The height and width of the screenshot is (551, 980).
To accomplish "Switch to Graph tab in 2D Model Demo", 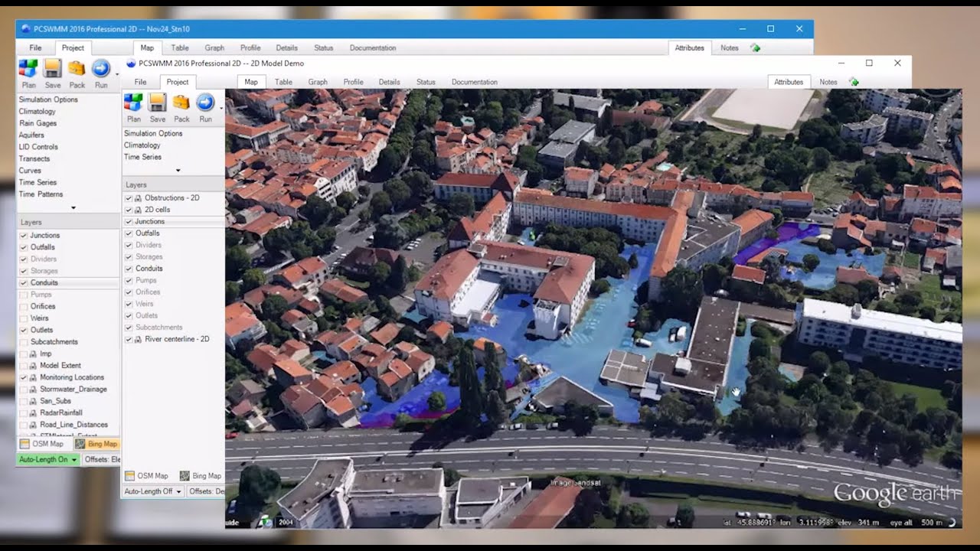I will coord(318,82).
